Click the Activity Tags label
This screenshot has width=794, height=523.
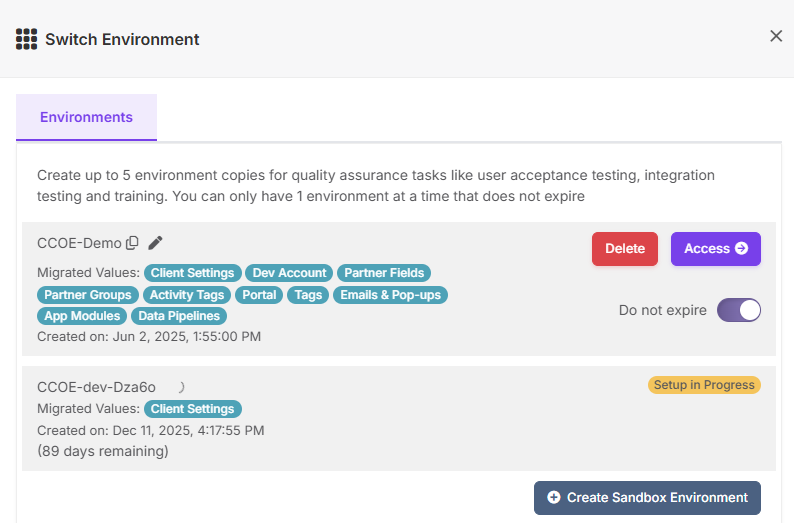187,295
